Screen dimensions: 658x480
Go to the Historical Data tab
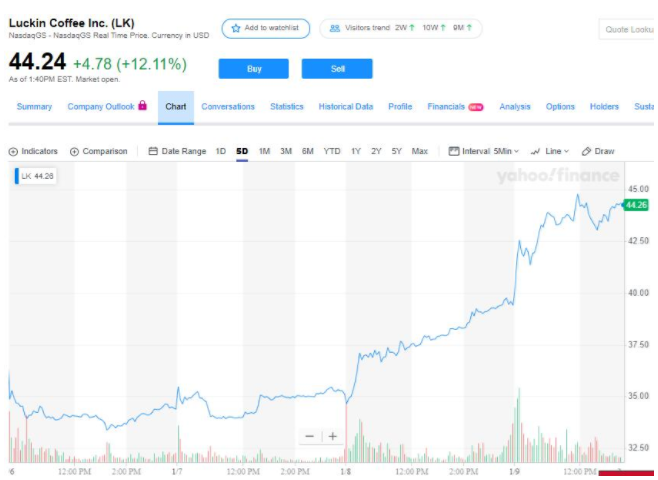(x=346, y=107)
